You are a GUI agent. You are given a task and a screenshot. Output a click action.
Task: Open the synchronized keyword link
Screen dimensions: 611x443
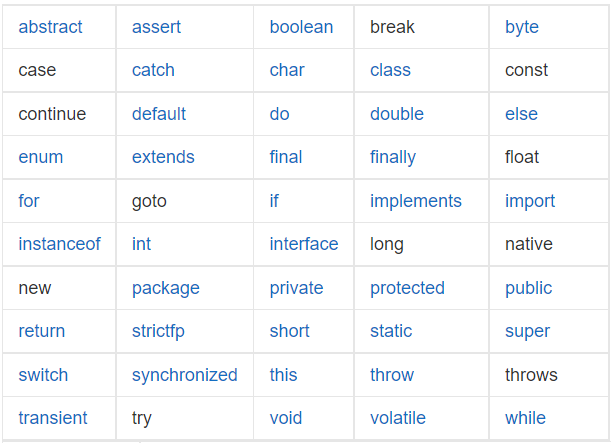(x=184, y=376)
